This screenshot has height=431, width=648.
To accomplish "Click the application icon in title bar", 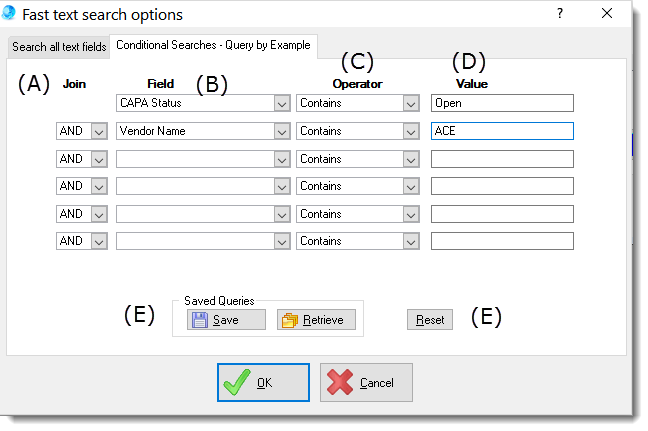I will coord(11,14).
